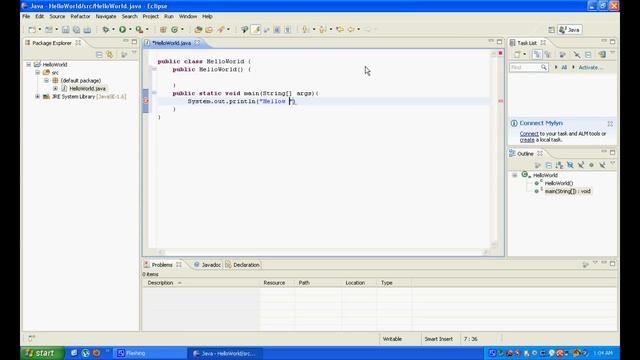This screenshot has height=360, width=640.
Task: Click the Connect Mylyn info icon
Action: click(x=514, y=123)
